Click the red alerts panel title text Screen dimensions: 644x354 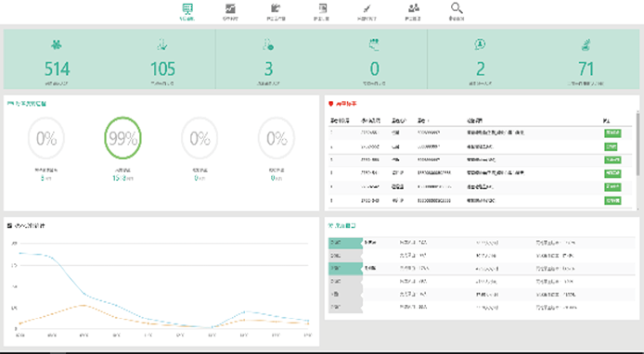pos(346,104)
